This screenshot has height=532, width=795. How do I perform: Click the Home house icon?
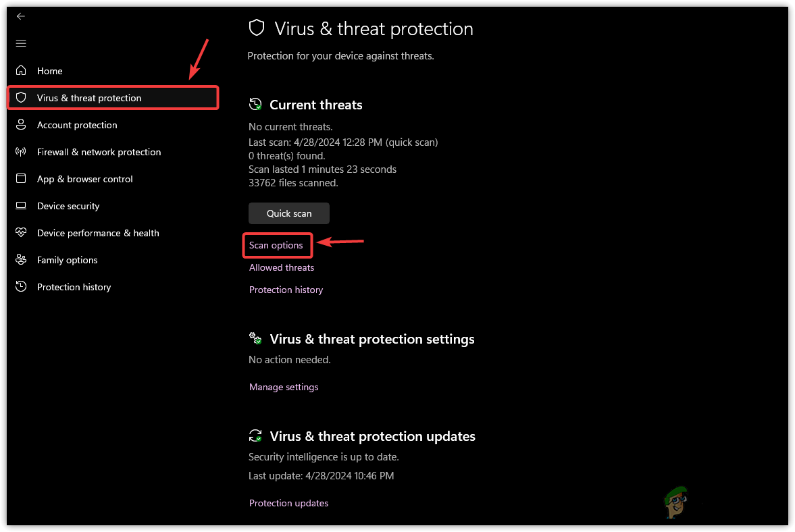pos(21,70)
